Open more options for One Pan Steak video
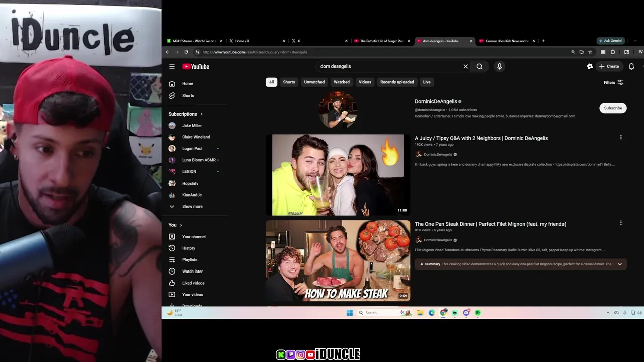The image size is (644, 362). tap(621, 223)
